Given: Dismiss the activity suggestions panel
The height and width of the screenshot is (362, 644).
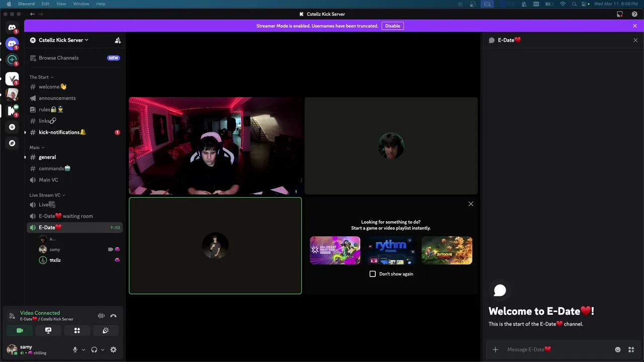Looking at the screenshot, I should click(471, 204).
